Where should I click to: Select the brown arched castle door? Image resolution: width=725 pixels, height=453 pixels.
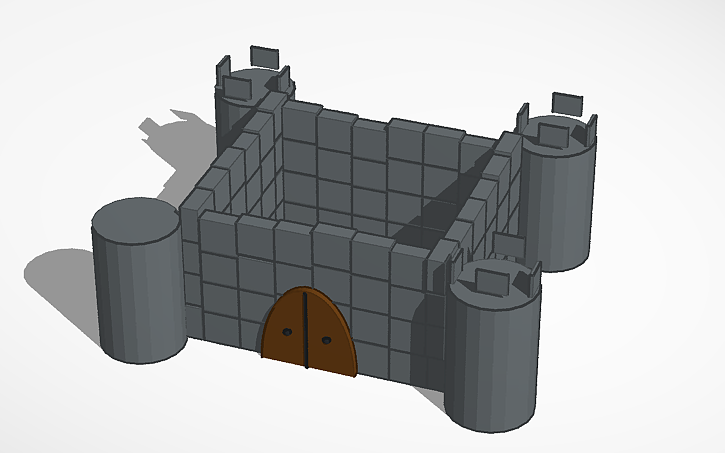[x=308, y=331]
